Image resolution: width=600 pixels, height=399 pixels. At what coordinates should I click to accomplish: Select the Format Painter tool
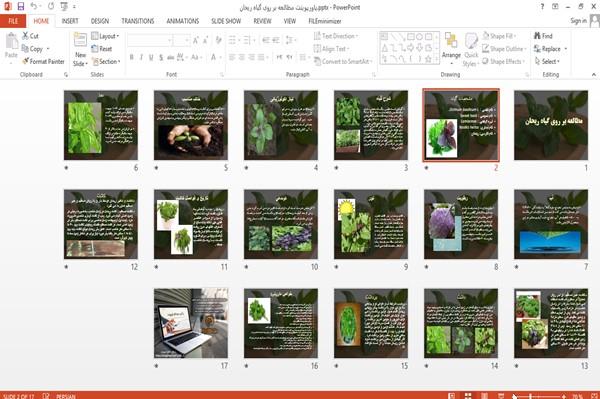43,61
